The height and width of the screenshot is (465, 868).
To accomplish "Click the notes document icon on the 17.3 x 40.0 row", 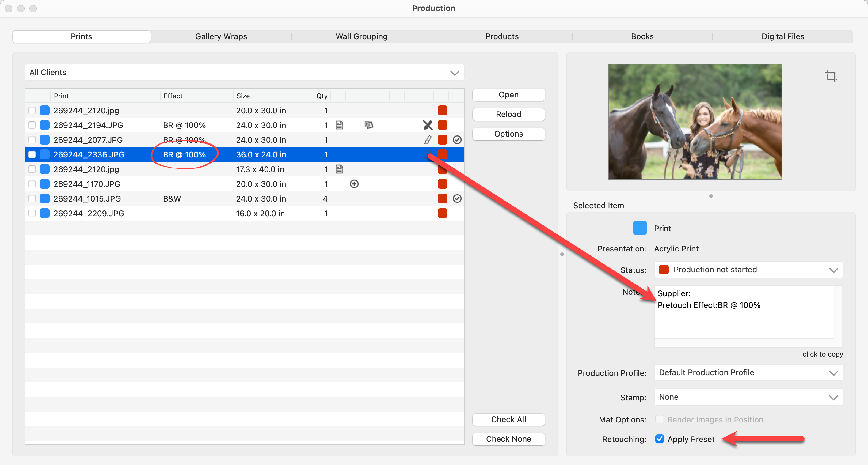I will click(x=339, y=169).
